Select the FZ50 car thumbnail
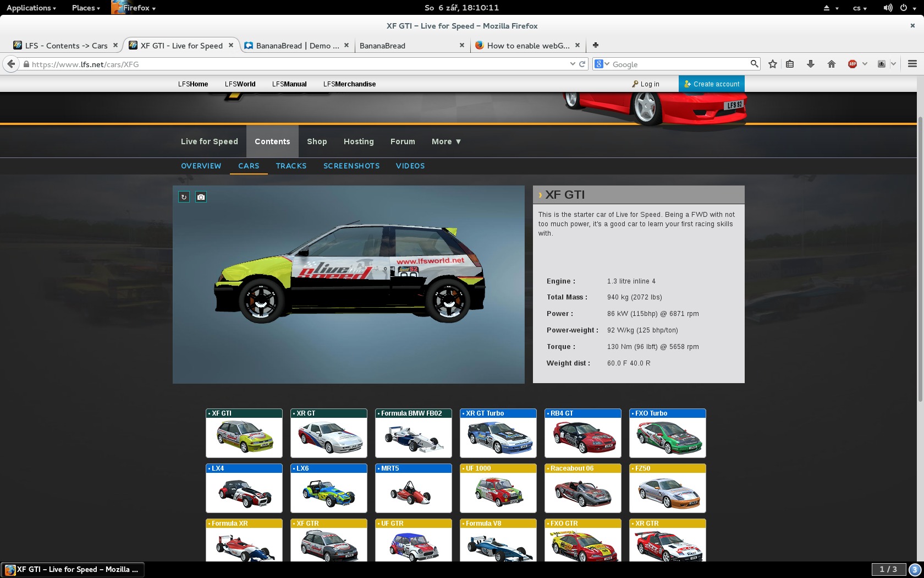This screenshot has width=924, height=578. tap(668, 488)
